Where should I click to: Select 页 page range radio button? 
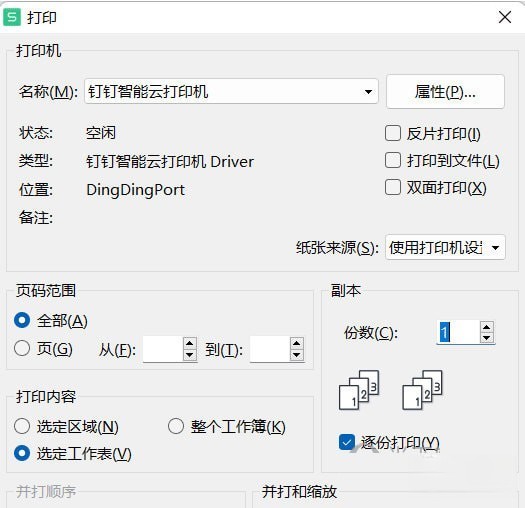pyautogui.click(x=22, y=348)
